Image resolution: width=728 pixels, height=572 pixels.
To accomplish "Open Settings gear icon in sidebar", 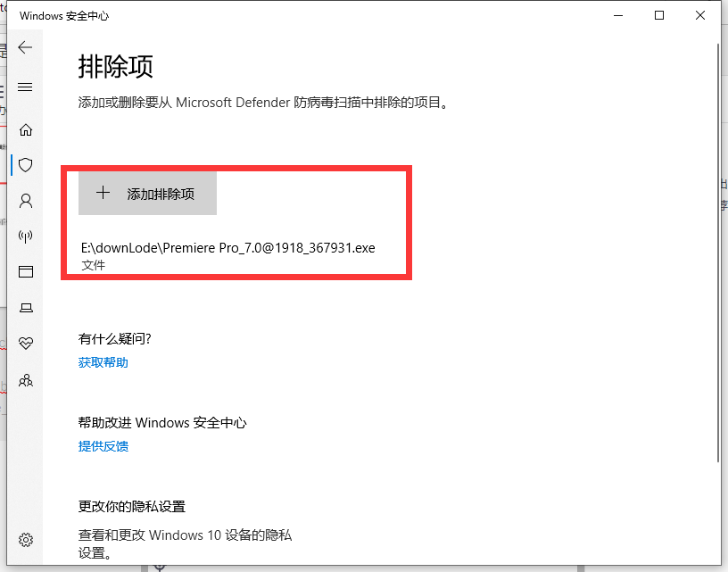I will (x=26, y=540).
